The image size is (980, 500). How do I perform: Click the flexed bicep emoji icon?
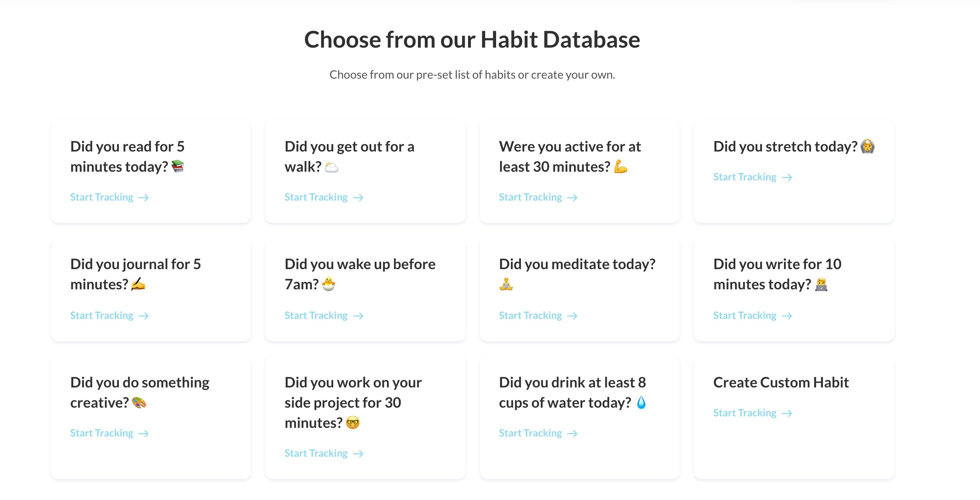[620, 166]
